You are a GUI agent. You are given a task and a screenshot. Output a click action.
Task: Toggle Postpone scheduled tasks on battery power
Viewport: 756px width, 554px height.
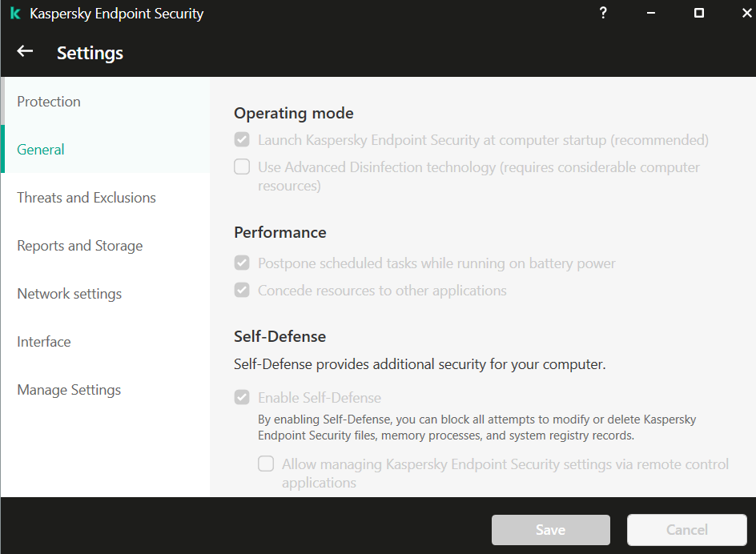[x=242, y=263]
